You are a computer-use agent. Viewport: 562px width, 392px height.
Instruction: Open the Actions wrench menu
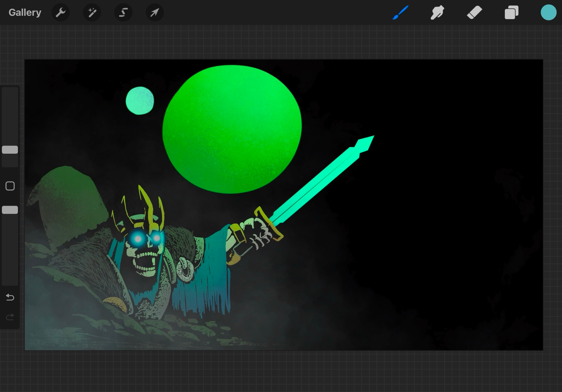[61, 13]
